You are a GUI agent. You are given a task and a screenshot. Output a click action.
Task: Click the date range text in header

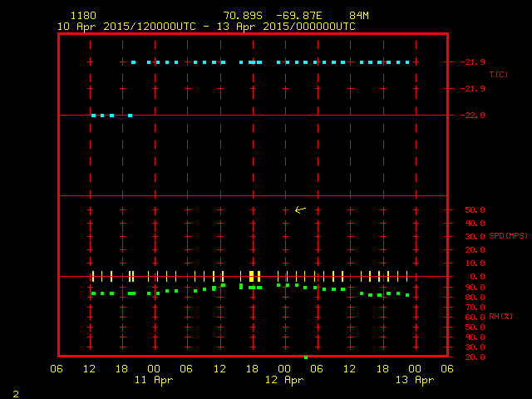[206, 27]
